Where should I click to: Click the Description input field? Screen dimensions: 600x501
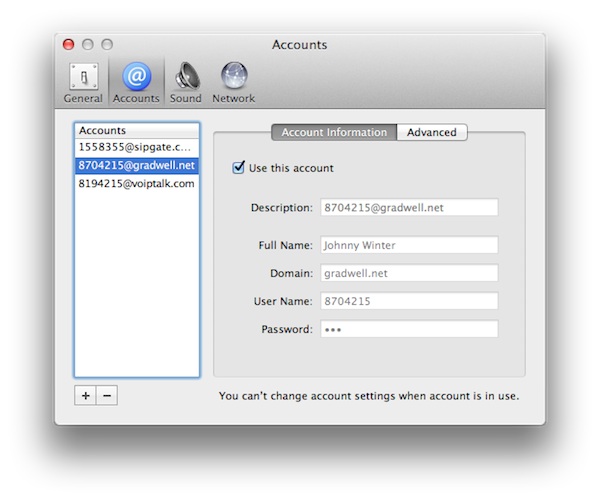click(x=409, y=207)
